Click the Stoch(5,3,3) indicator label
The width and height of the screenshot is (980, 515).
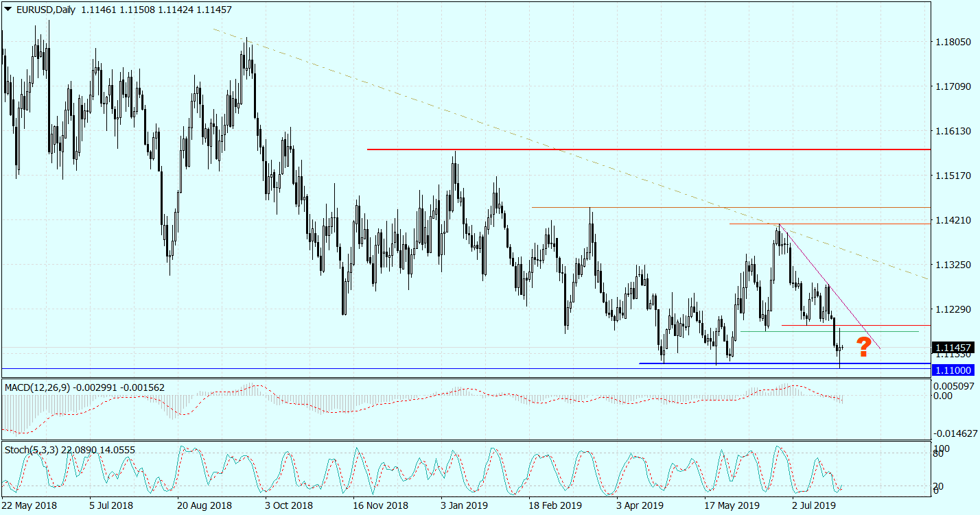click(x=32, y=450)
